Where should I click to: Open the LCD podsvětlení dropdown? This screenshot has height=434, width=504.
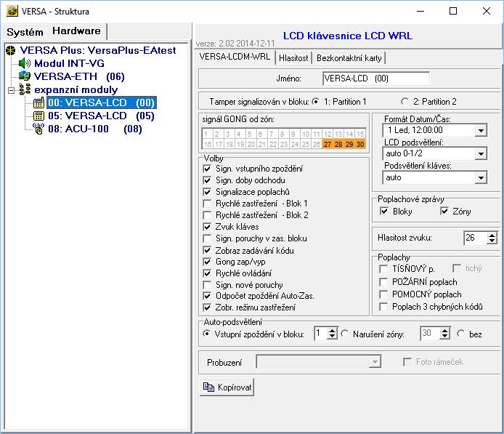pos(481,154)
